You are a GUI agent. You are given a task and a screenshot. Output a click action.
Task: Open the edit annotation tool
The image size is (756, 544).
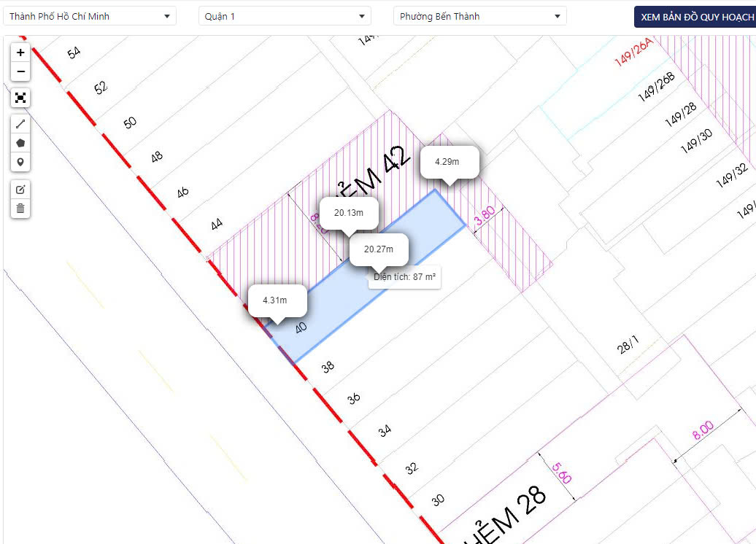point(20,189)
